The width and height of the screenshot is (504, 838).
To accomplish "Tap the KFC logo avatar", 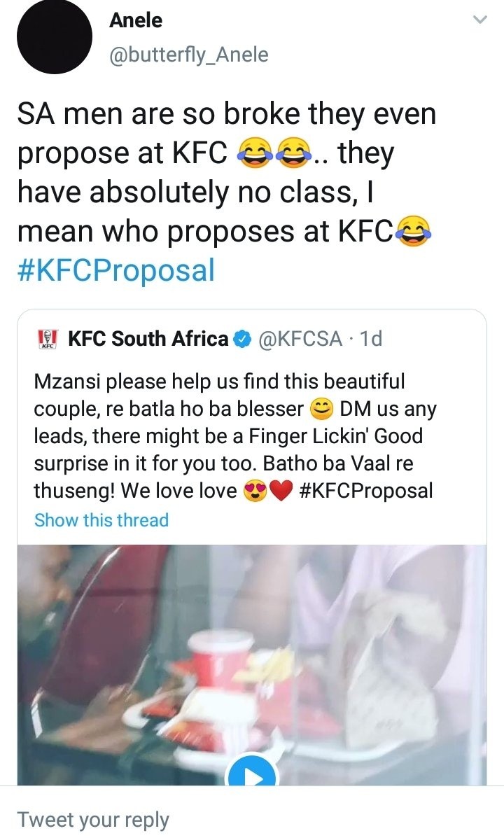I will pos(48,340).
